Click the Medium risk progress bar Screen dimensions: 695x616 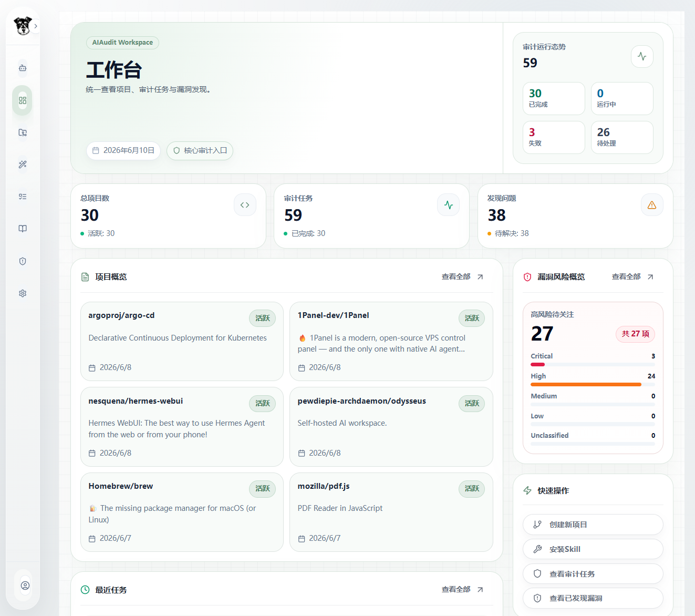(593, 404)
